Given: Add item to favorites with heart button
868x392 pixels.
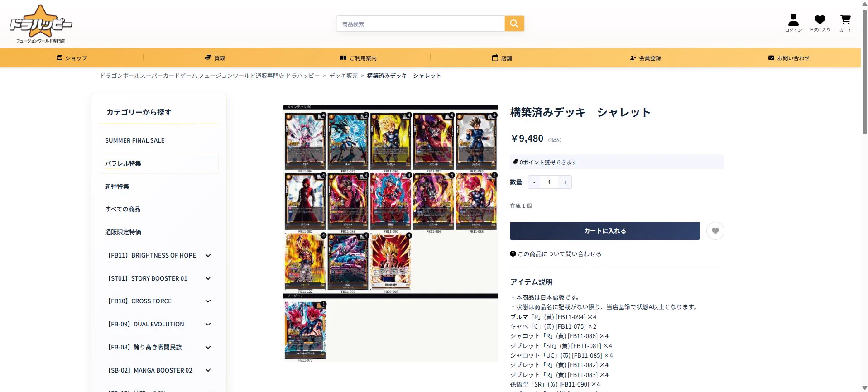Looking at the screenshot, I should click(715, 231).
